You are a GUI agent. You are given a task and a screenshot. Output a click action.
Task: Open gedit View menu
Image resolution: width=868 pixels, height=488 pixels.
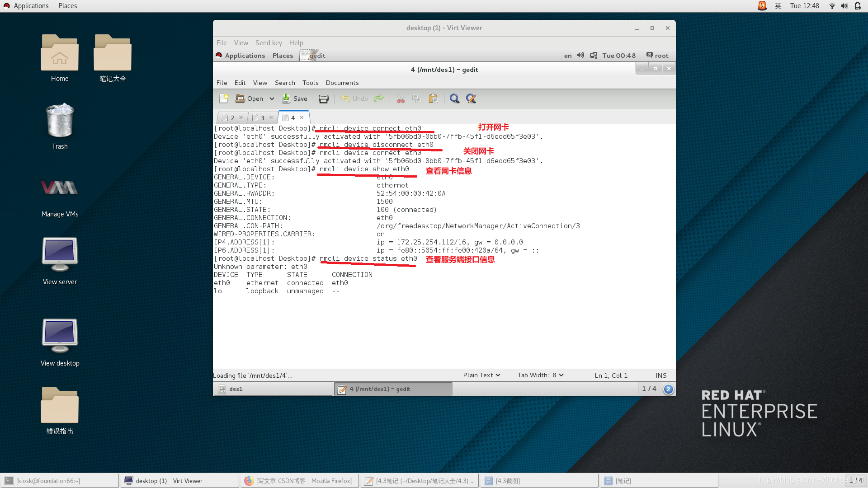click(260, 83)
